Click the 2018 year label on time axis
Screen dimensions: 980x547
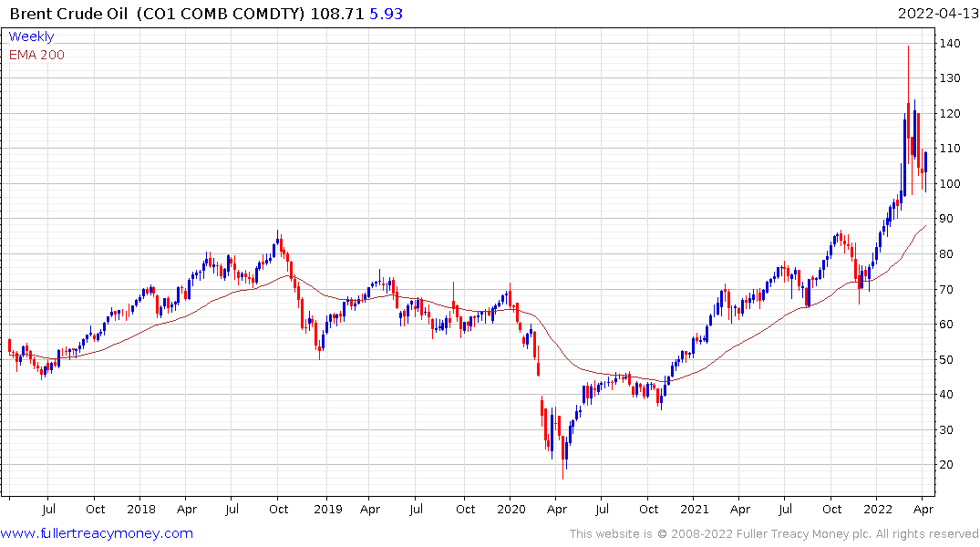pyautogui.click(x=141, y=509)
